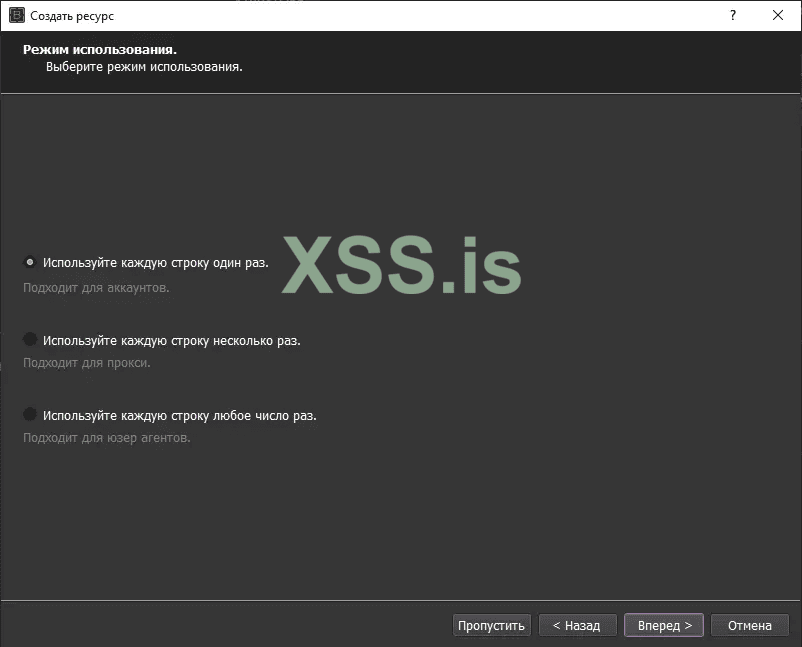Viewport: 802px width, 647px height.
Task: Go back with the '< Назад' button
Action: pos(577,626)
